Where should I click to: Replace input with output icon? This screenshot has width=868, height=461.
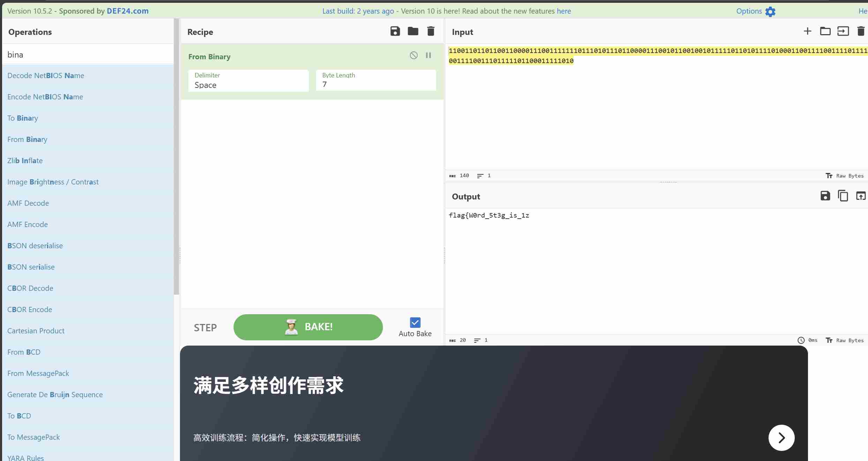tap(860, 196)
